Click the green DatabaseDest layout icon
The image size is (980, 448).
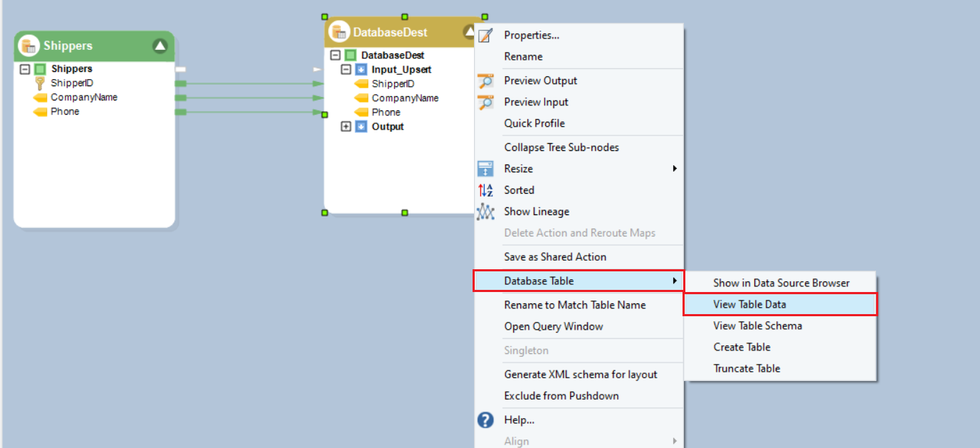350,55
